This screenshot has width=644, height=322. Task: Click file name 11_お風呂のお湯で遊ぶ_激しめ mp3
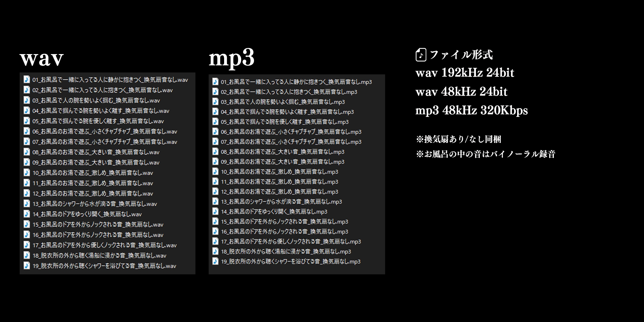279,182
